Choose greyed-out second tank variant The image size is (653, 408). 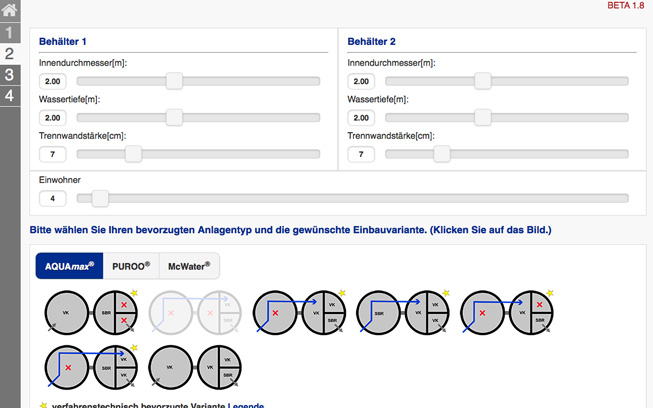[x=195, y=311]
